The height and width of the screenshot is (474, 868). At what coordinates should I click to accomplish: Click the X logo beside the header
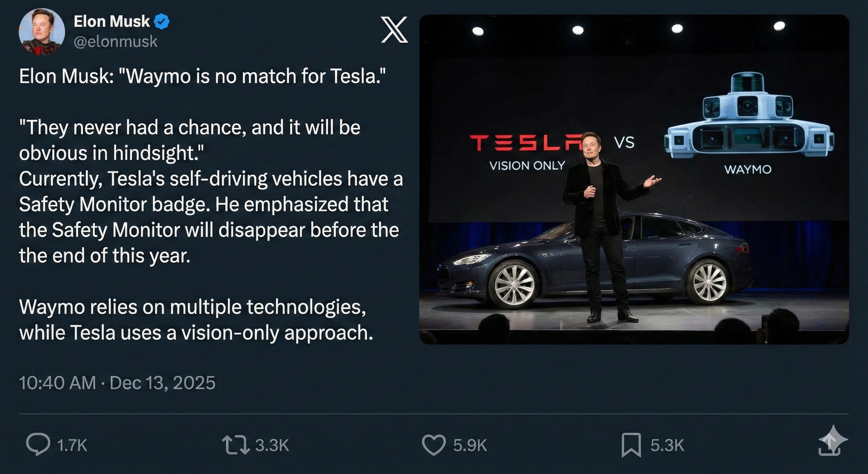point(394,30)
